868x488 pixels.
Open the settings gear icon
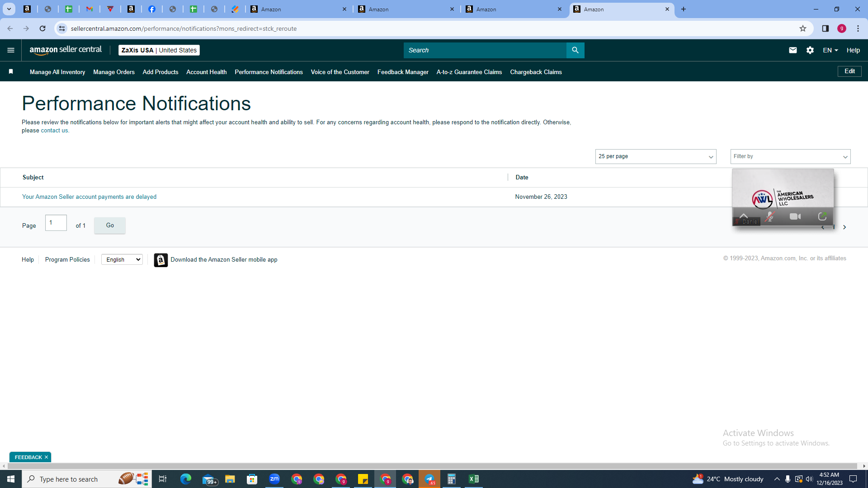(x=810, y=50)
